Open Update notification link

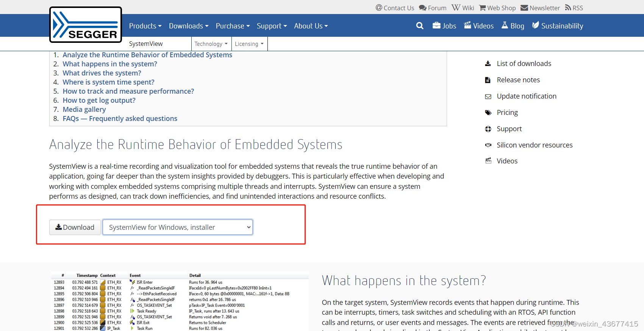pos(527,96)
